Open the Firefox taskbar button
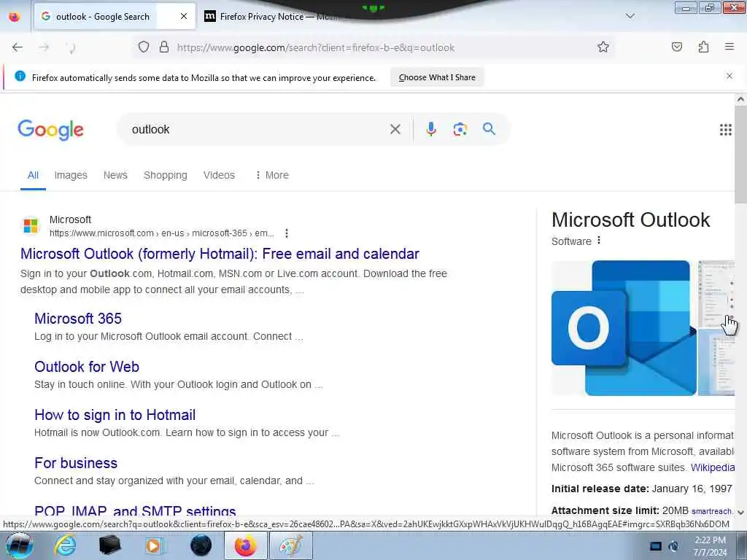This screenshot has height=560, width=747. 245,545
